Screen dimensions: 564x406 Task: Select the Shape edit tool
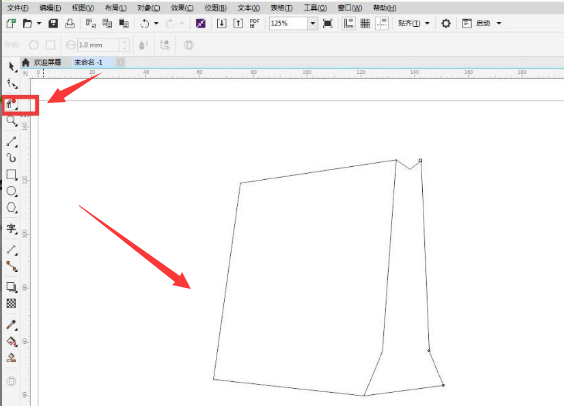(x=12, y=84)
